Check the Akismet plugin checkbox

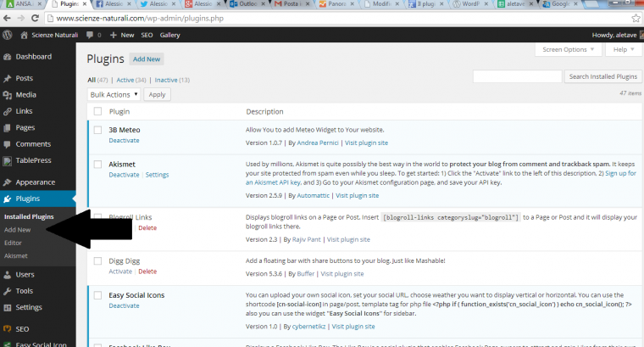97,165
